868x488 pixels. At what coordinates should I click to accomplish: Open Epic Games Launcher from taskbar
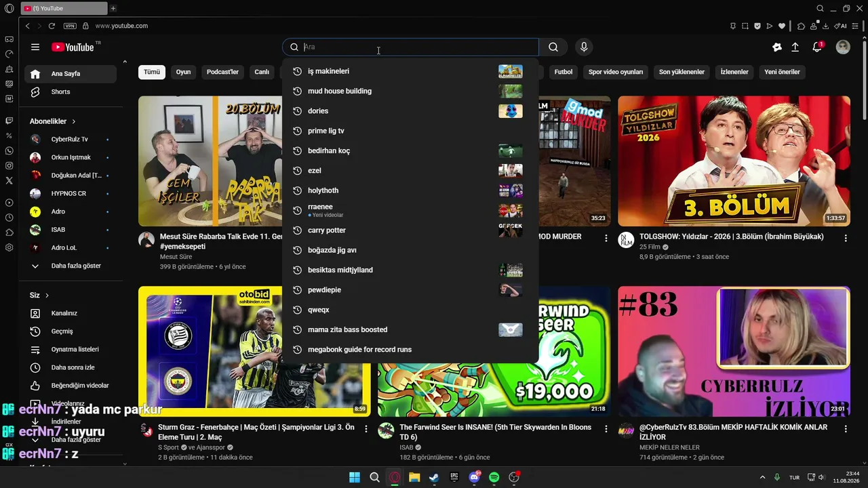click(x=454, y=477)
